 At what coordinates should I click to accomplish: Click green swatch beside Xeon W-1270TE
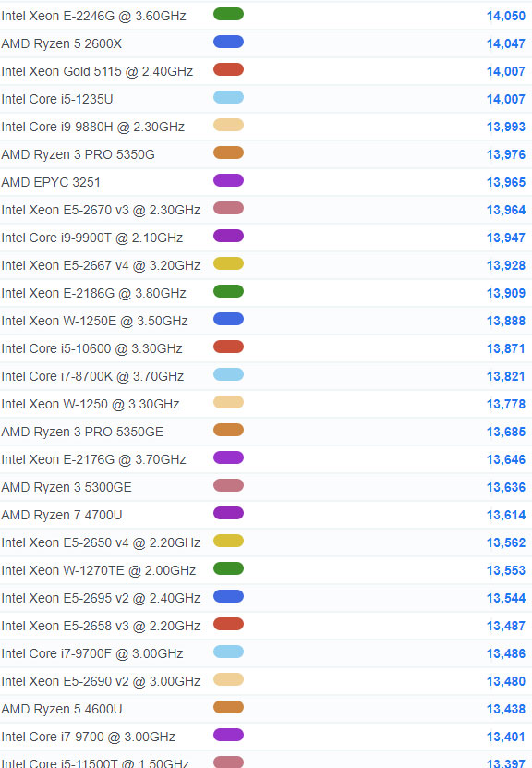[228, 568]
